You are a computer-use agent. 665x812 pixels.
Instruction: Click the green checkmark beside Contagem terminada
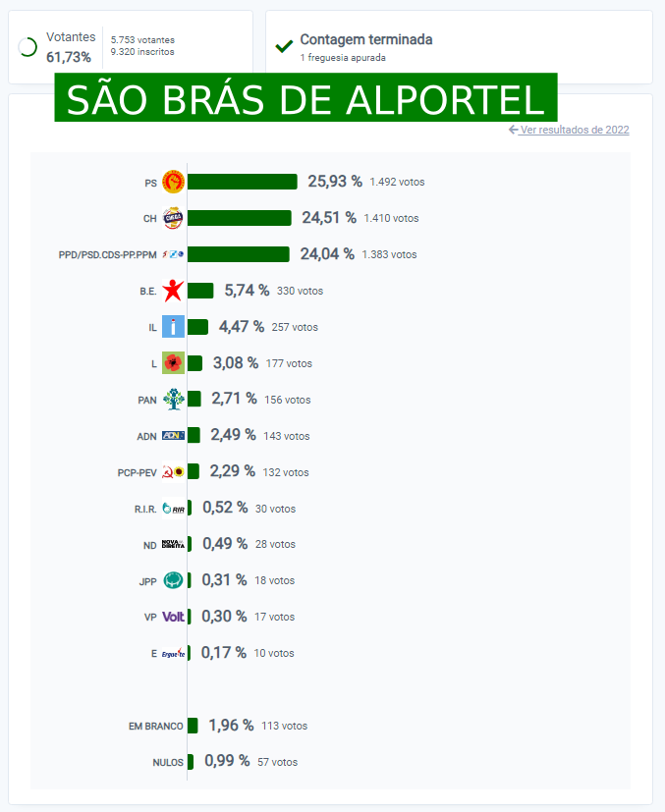(x=284, y=46)
